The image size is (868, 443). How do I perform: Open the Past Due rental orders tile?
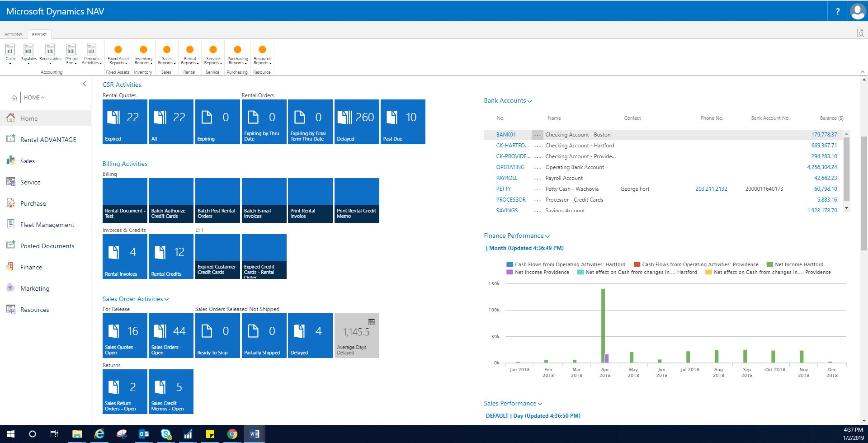coord(403,122)
